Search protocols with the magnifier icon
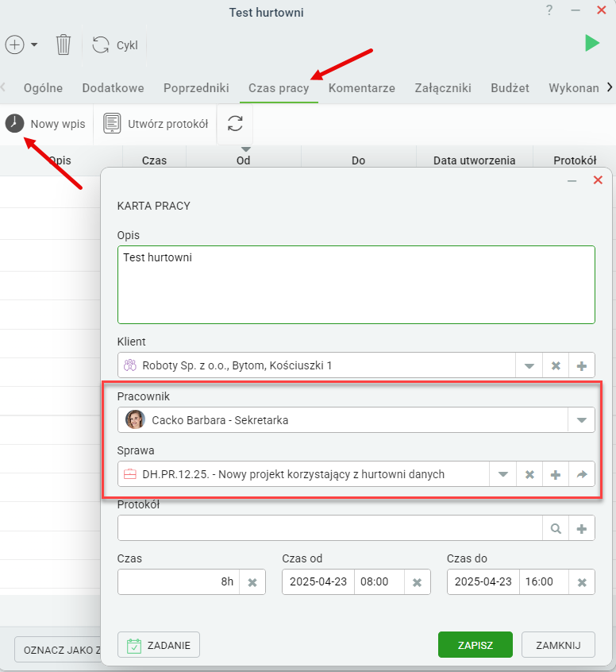616x672 pixels. pyautogui.click(x=556, y=528)
